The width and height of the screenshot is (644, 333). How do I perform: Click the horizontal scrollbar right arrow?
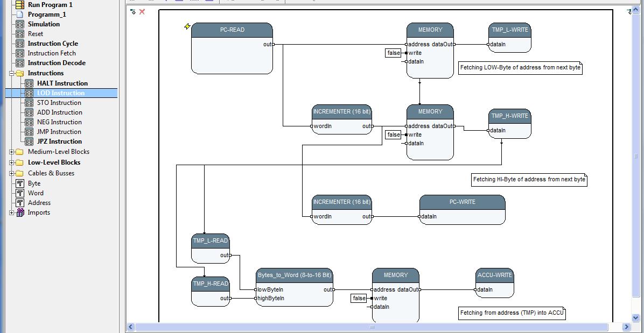coord(626,327)
